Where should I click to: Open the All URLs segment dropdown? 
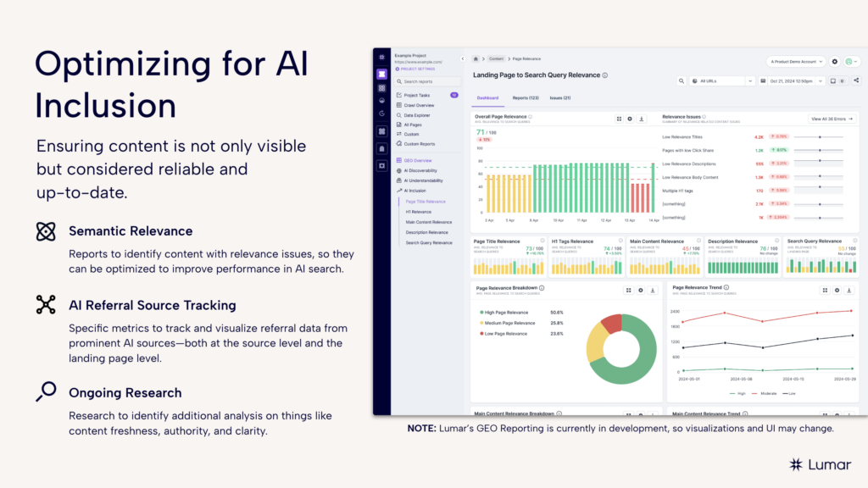[722, 81]
